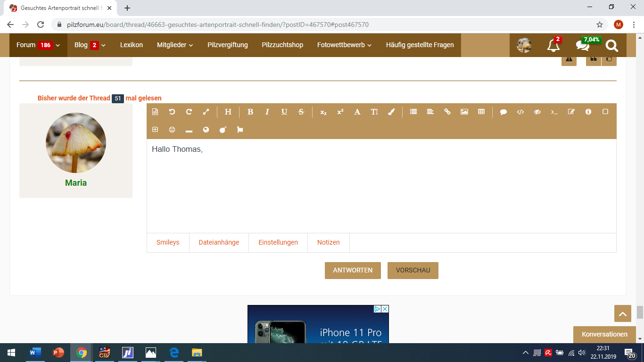The width and height of the screenshot is (644, 362).
Task: Toggle italic text formatting
Action: [267, 112]
